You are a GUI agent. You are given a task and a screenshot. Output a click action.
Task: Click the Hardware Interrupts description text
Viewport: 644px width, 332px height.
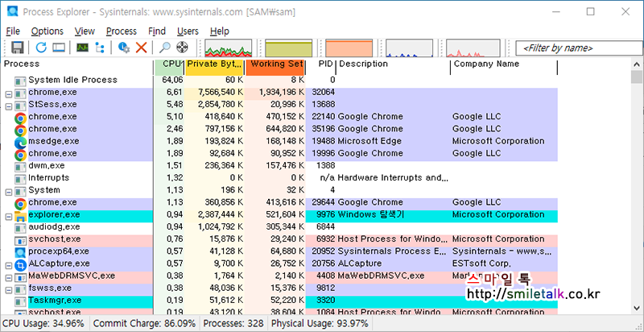tap(393, 178)
